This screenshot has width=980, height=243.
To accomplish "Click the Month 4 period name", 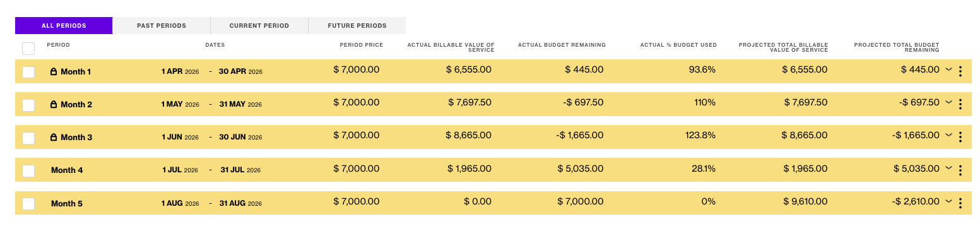I will click(x=67, y=170).
